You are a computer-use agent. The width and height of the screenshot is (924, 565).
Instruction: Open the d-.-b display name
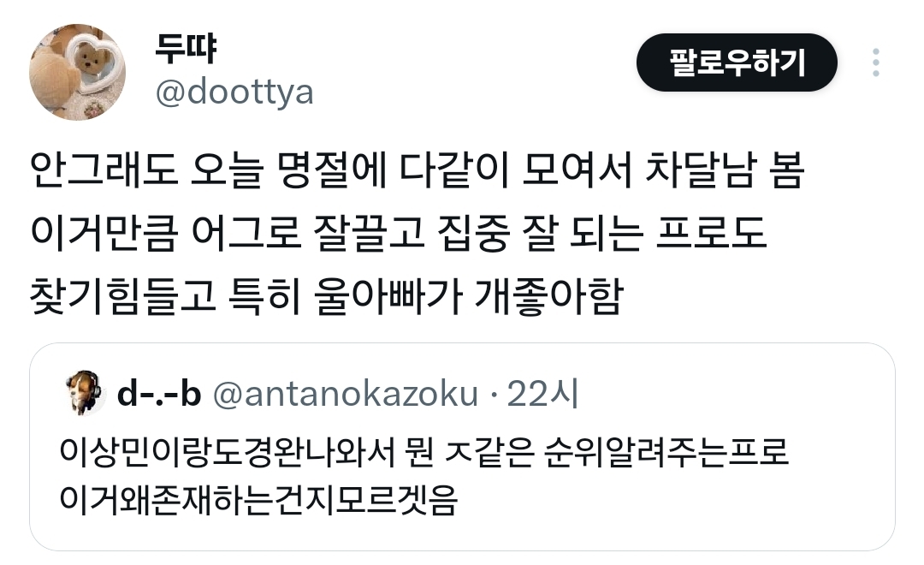(159, 394)
